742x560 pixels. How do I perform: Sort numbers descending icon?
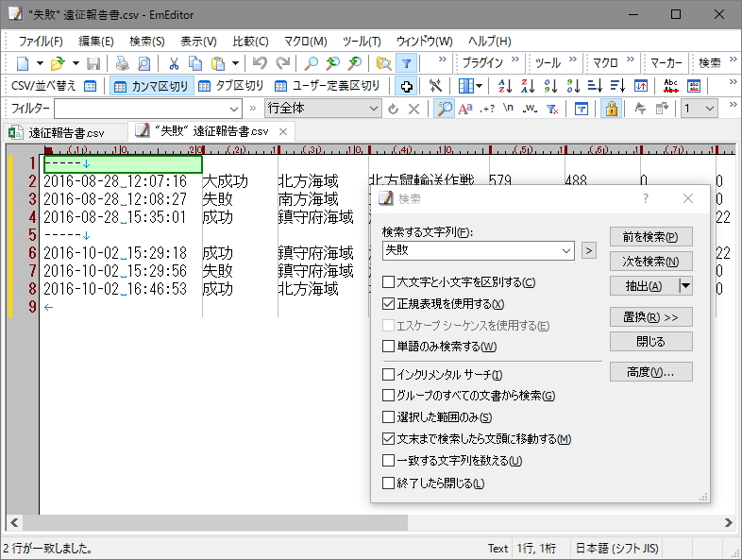573,86
